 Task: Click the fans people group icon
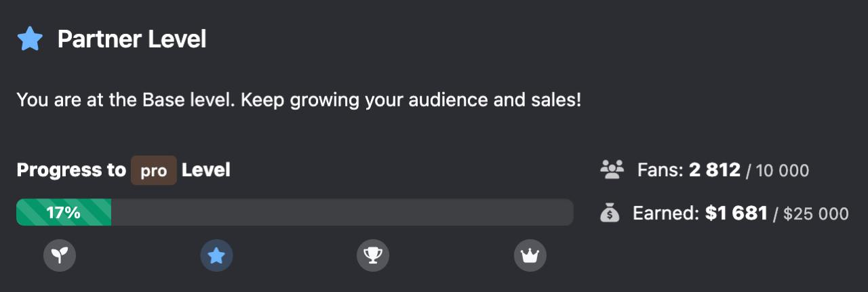[x=612, y=169]
